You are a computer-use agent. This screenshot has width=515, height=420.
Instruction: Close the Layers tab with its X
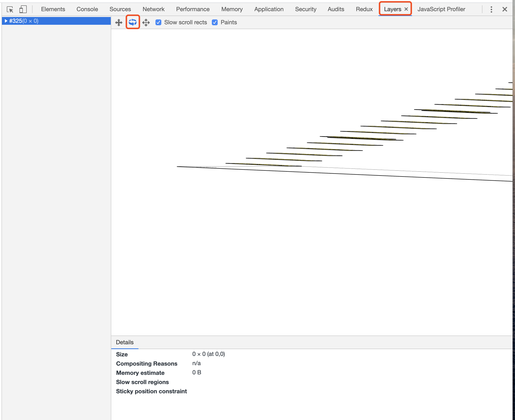coord(406,9)
